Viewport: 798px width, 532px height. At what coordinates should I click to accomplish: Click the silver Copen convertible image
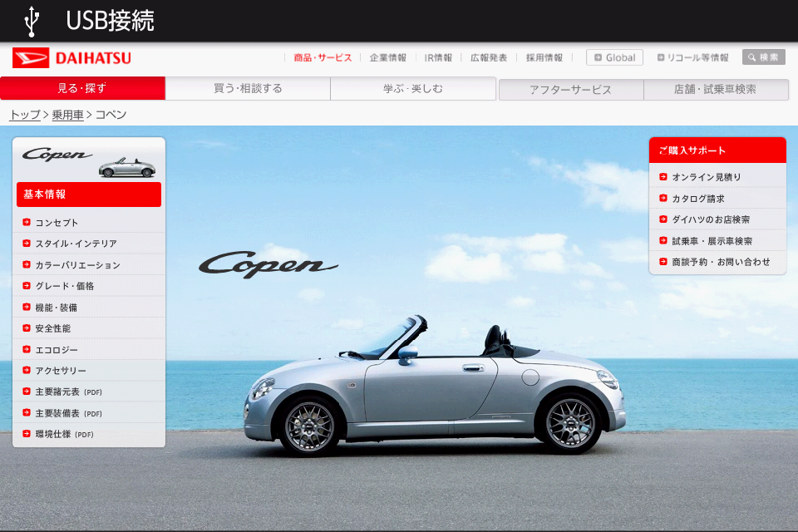coord(434,386)
